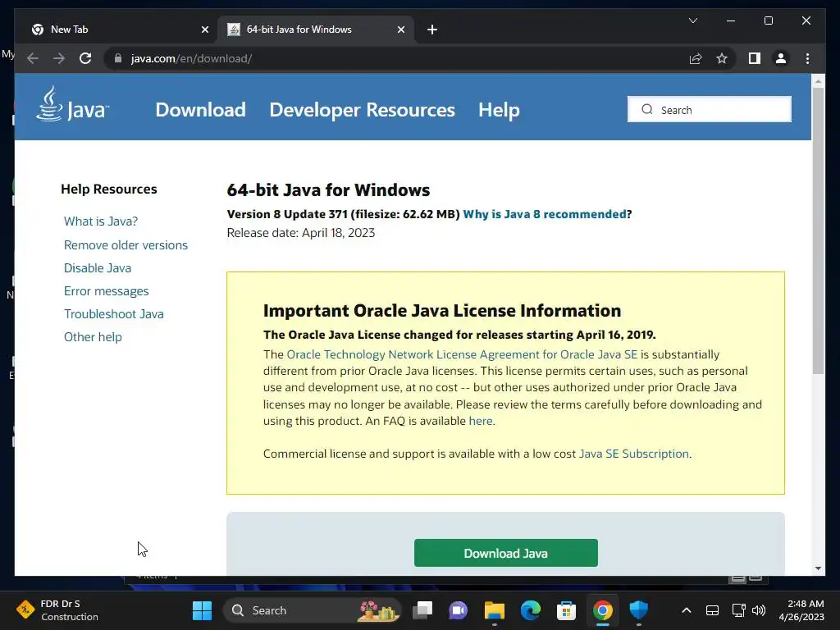This screenshot has width=840, height=630.
Task: Click the volume speaker icon
Action: [x=759, y=610]
